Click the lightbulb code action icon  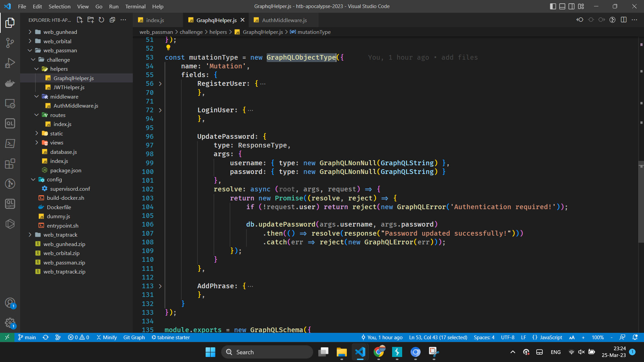tap(168, 48)
